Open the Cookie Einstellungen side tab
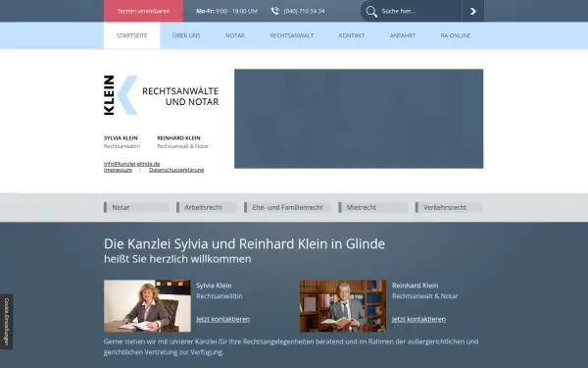 (x=7, y=322)
